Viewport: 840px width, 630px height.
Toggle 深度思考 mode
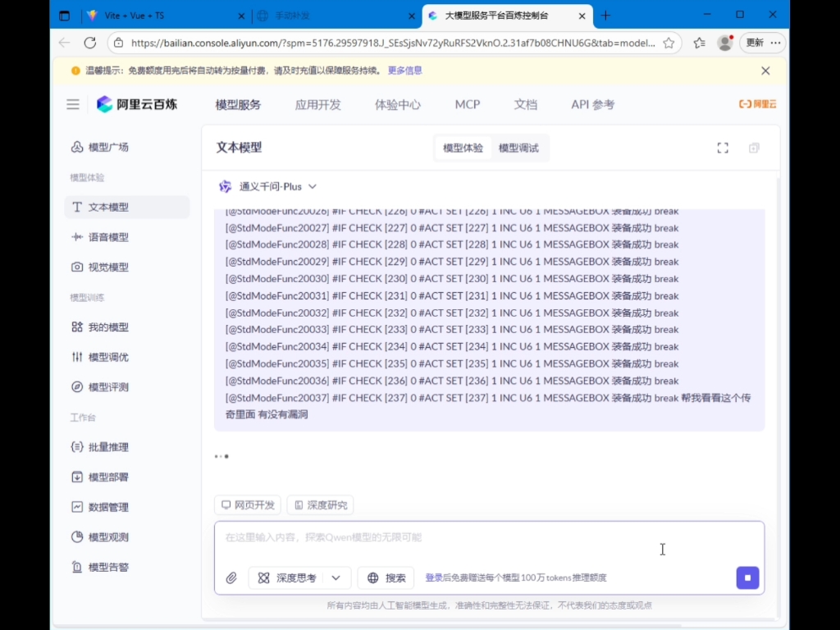click(288, 578)
